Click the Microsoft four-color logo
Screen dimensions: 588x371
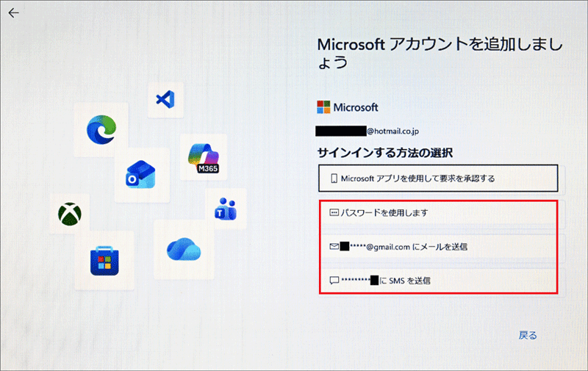pyautogui.click(x=323, y=107)
